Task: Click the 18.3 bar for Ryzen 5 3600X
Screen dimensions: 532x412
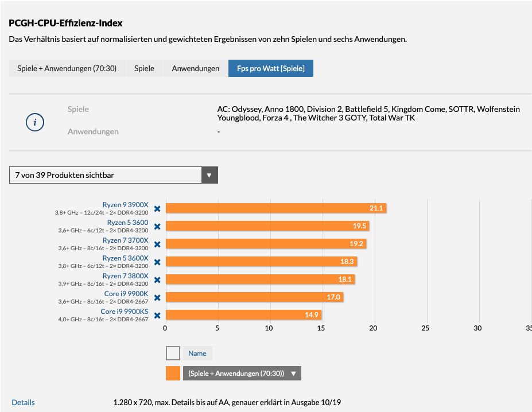Action: (261, 261)
